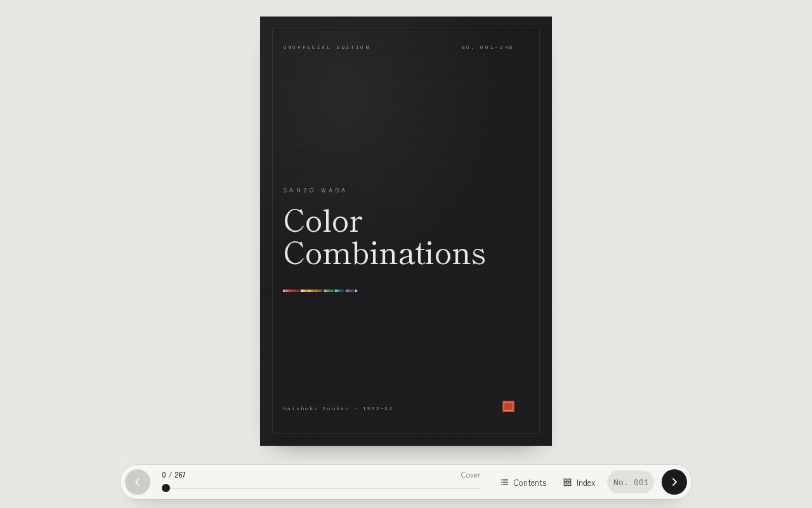Click the Haishoku Soukan · 1933–34 text
The height and width of the screenshot is (508, 812).
point(337,408)
